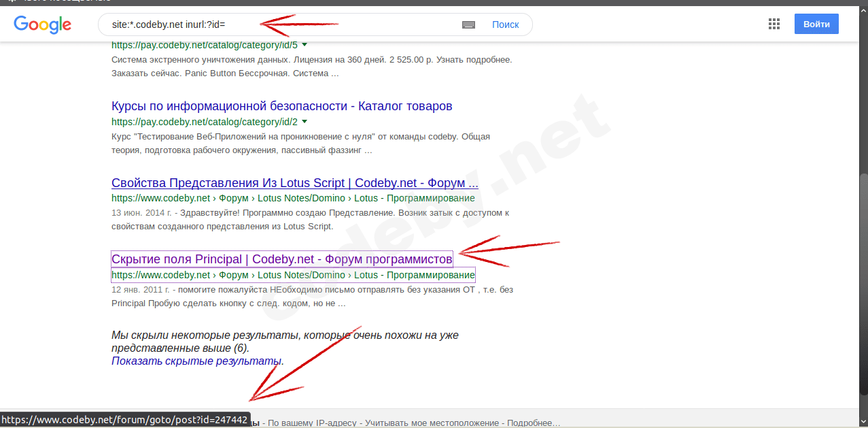Expand the arrow next to category/id/5 URL
Image resolution: width=868 pixels, height=428 pixels.
click(304, 45)
